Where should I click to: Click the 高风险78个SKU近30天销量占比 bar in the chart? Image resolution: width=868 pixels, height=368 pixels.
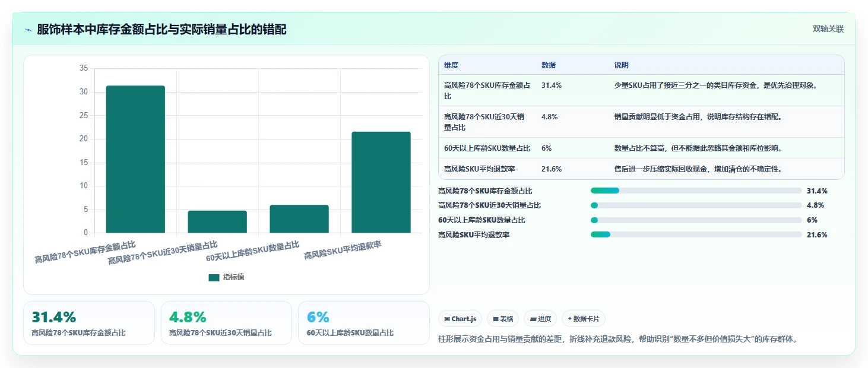[217, 221]
